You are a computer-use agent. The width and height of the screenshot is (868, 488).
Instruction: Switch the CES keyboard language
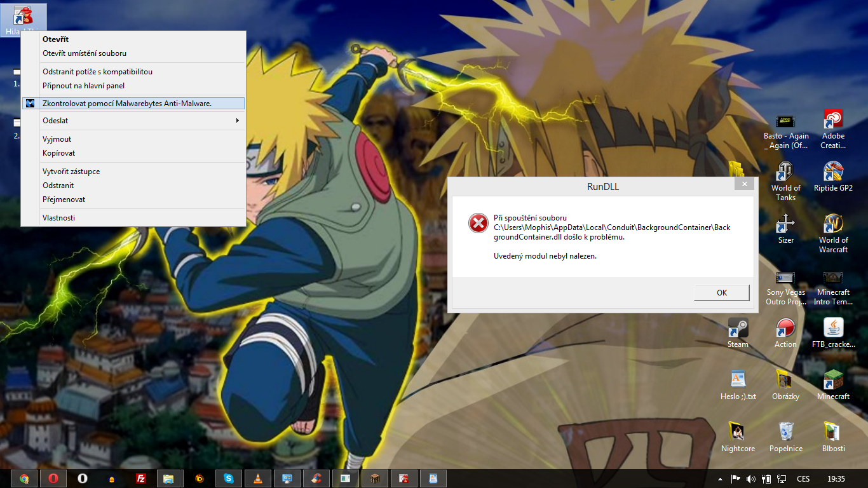tap(803, 479)
